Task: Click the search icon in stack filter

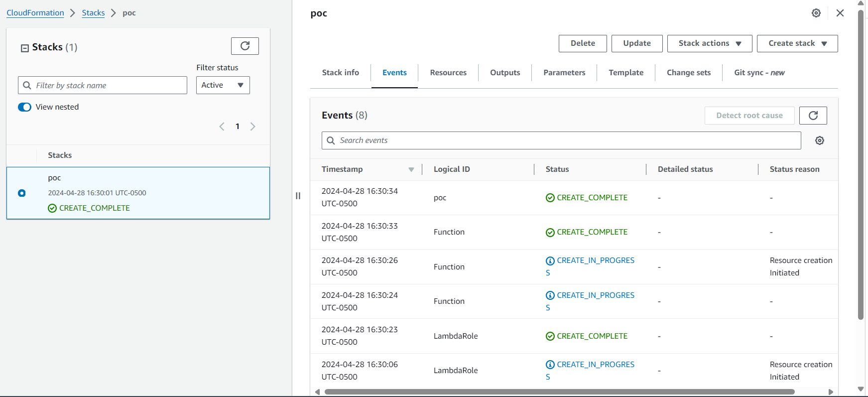Action: (27, 85)
